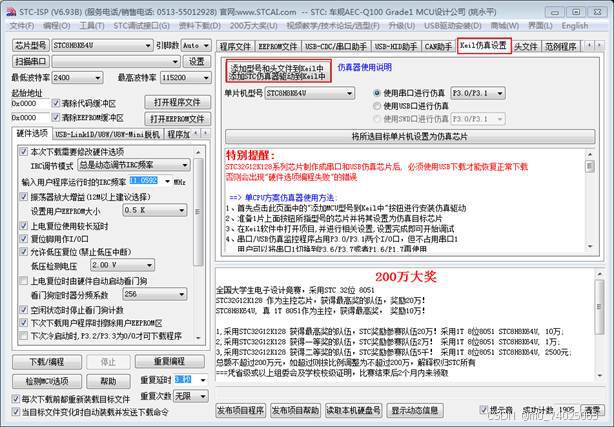Click the STC-ISP app icon in title bar
The image size is (614, 427).
tap(11, 12)
